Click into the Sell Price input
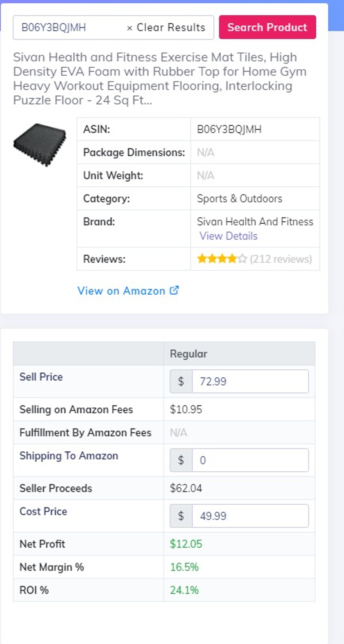 tap(250, 381)
